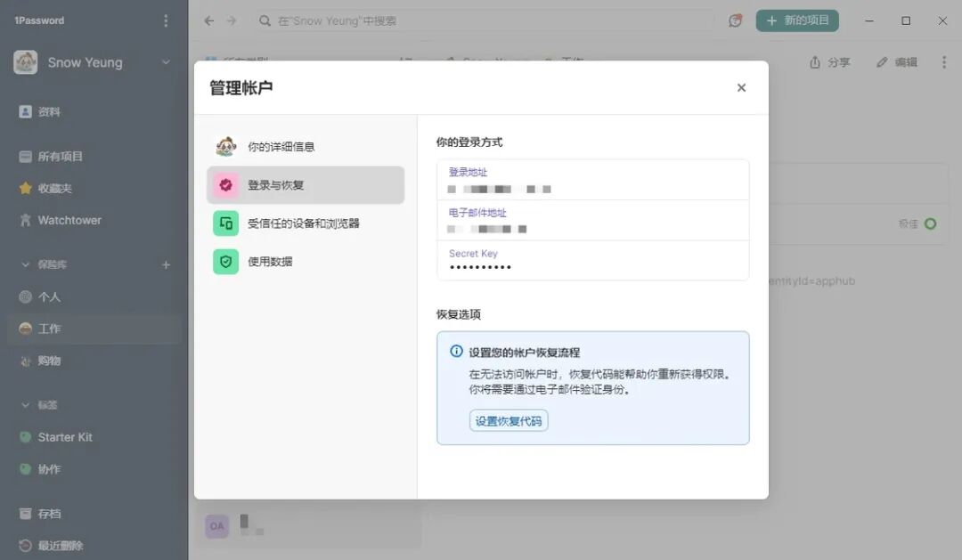Add a new vault with plus icon
Viewport: 962px width, 560px height.
click(x=166, y=265)
